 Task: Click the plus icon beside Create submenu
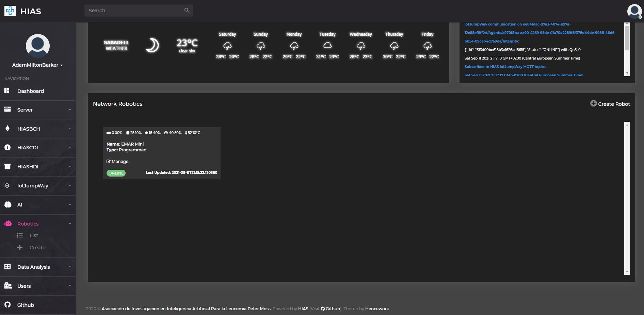tap(20, 247)
